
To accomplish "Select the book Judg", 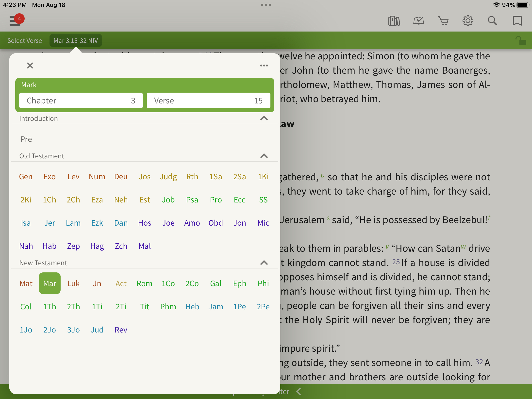I will click(x=168, y=177).
